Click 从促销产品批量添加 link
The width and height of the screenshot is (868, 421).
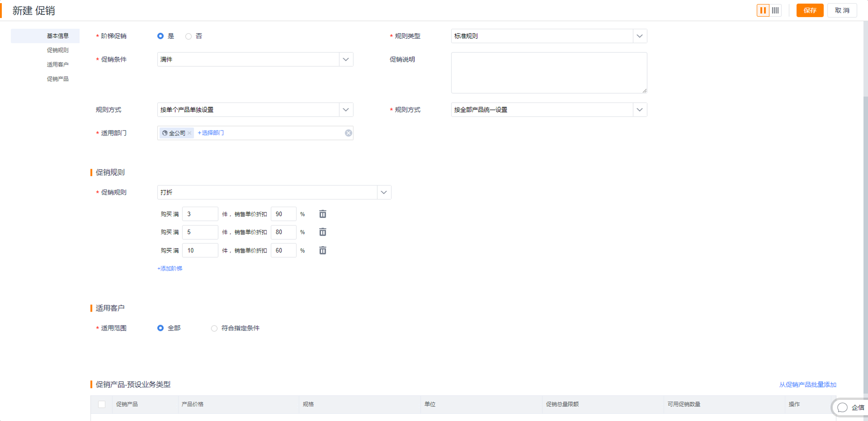pyautogui.click(x=808, y=385)
